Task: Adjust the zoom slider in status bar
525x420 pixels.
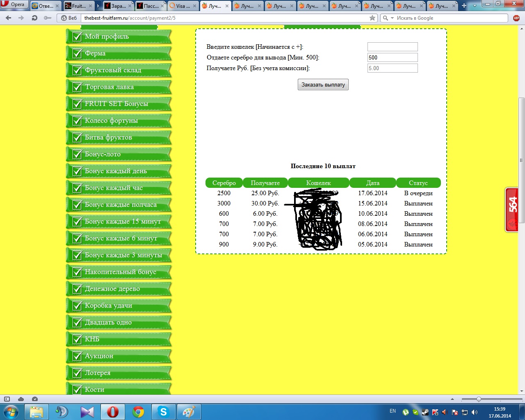Action: coord(479,399)
